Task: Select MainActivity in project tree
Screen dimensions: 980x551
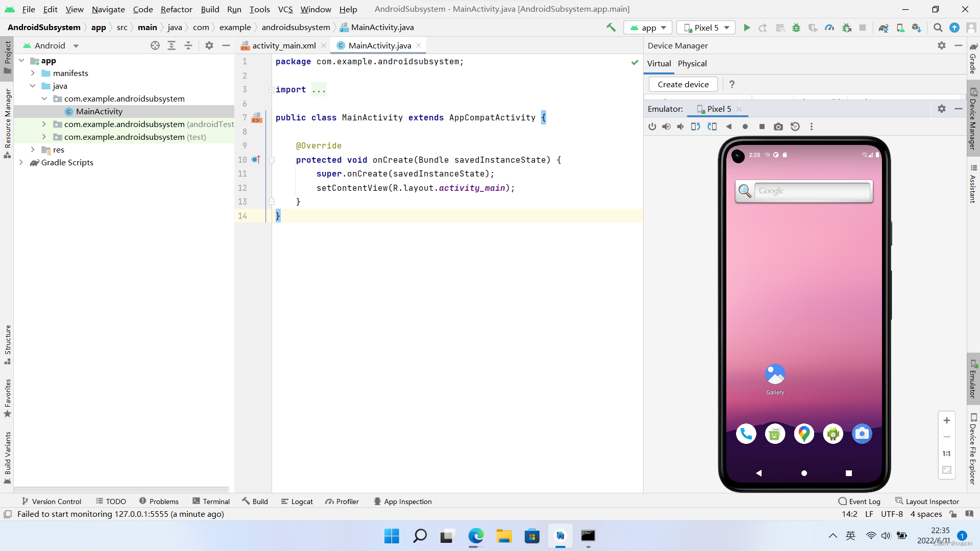Action: pos(99,112)
